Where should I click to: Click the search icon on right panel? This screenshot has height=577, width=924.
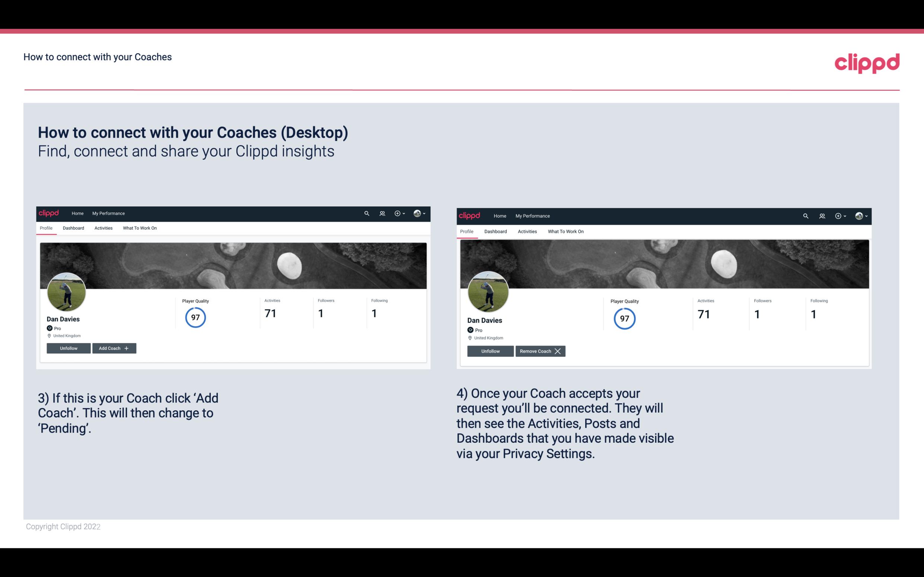point(806,215)
